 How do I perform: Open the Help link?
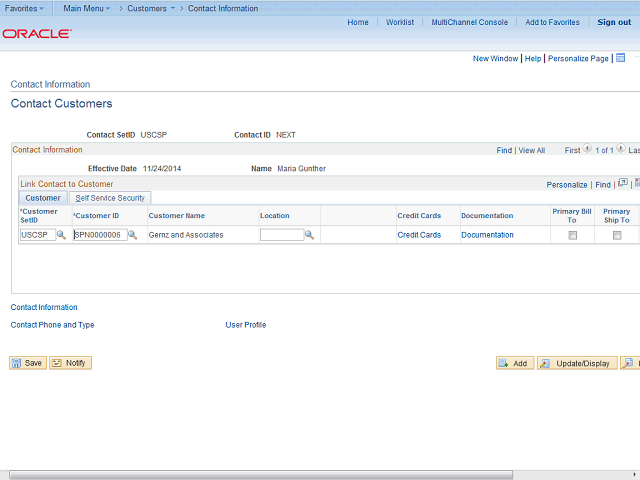click(x=533, y=58)
